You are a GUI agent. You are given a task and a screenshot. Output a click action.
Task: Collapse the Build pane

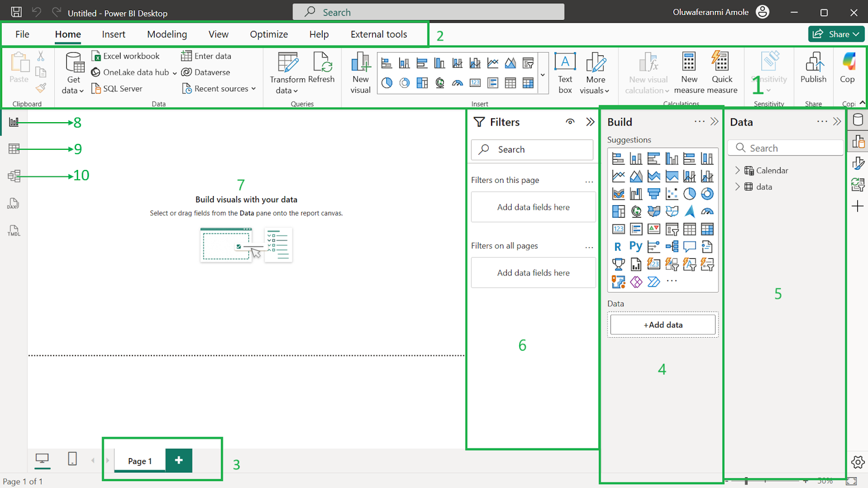coord(714,122)
